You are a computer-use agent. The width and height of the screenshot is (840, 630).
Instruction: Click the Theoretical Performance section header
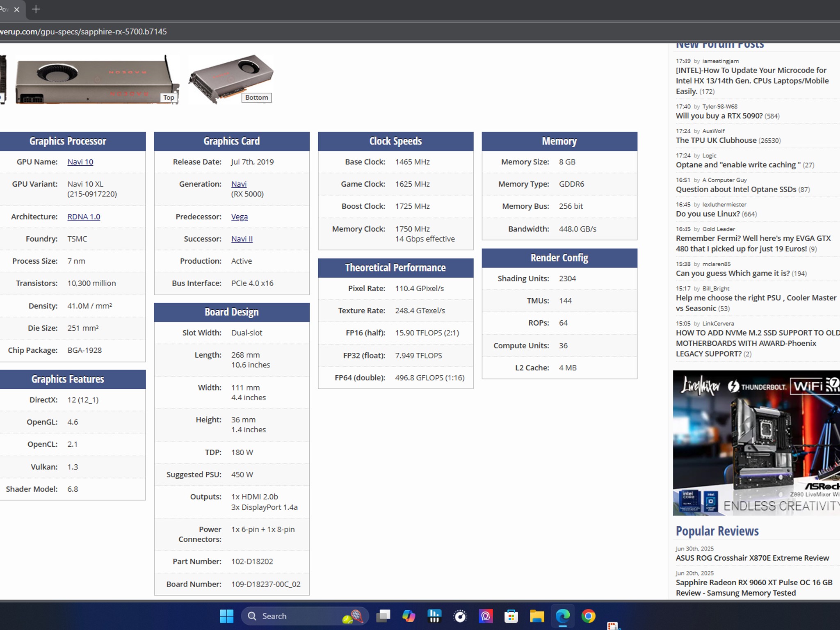(x=395, y=268)
